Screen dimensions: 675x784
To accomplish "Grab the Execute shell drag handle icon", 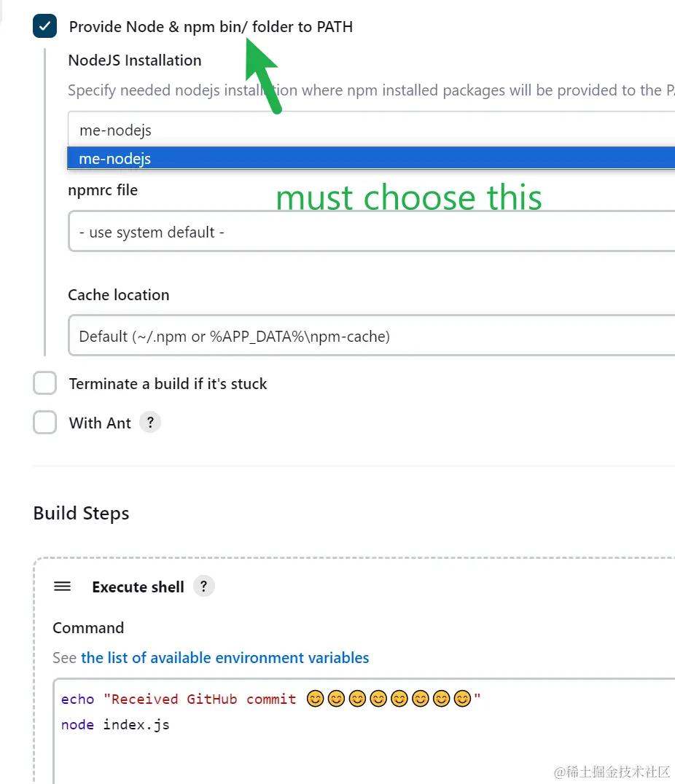I will pyautogui.click(x=63, y=587).
